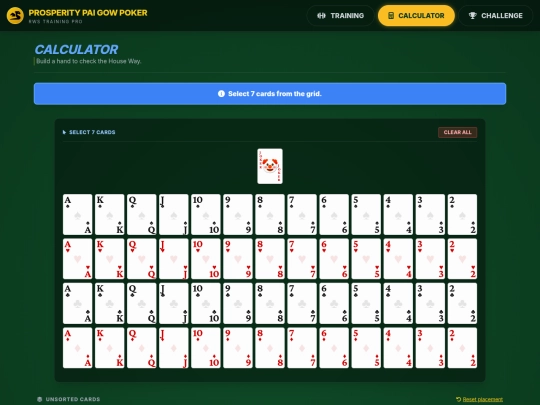
Task: Pick the 10 of Spades card
Action: coord(206,215)
